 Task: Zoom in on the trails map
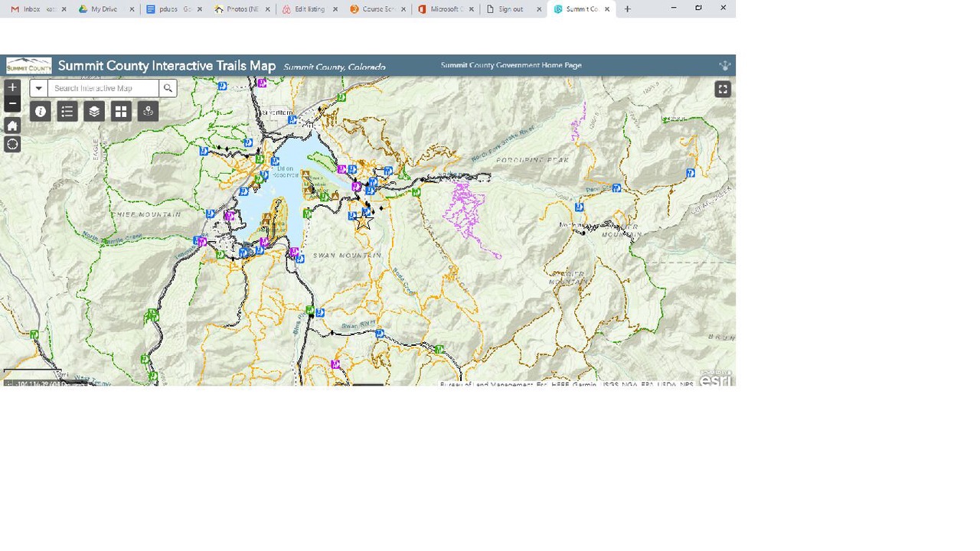12,87
